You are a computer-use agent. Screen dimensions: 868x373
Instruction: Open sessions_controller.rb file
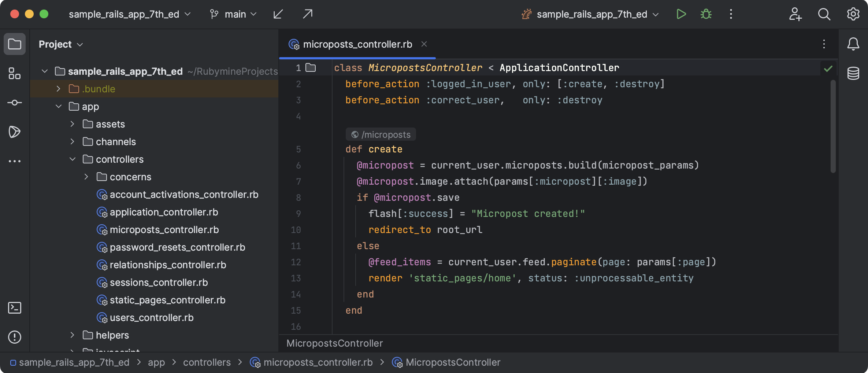pyautogui.click(x=152, y=282)
